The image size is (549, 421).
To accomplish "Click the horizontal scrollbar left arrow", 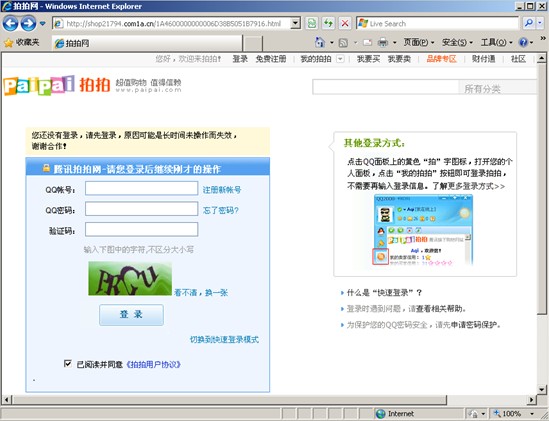I will (x=7, y=399).
